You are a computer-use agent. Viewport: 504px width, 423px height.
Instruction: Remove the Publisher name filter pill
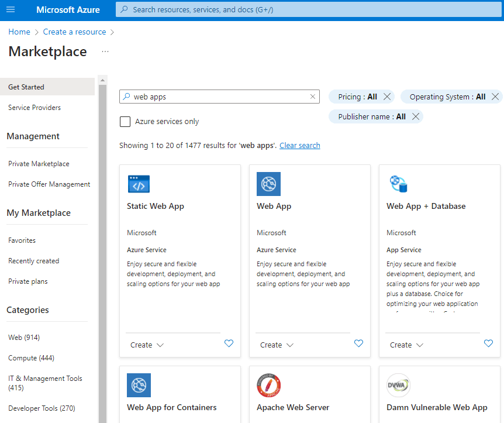(x=416, y=116)
